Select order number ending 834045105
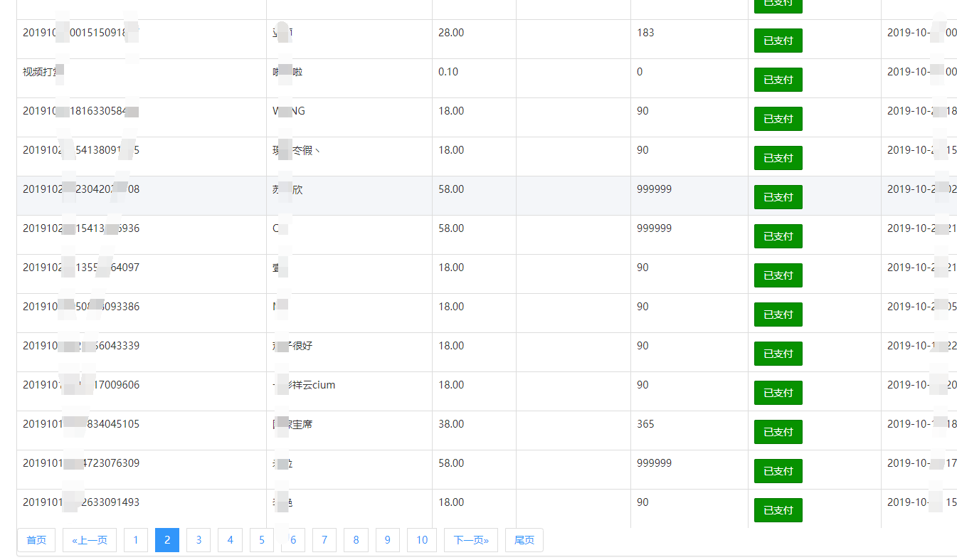 click(x=81, y=424)
